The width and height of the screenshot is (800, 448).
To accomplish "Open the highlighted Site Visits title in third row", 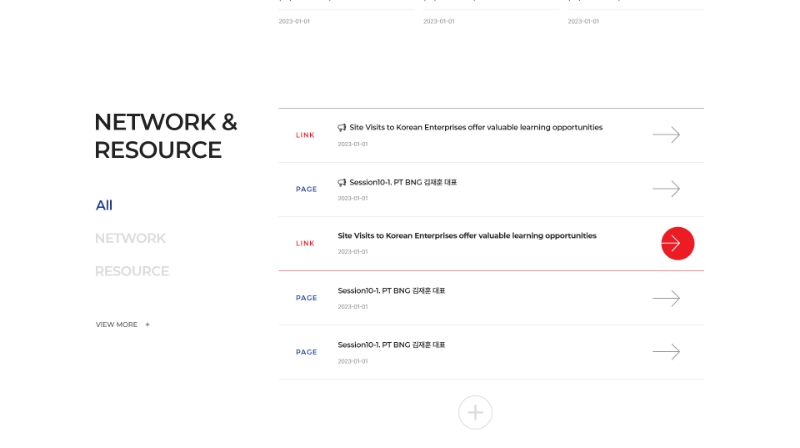I will pos(467,236).
